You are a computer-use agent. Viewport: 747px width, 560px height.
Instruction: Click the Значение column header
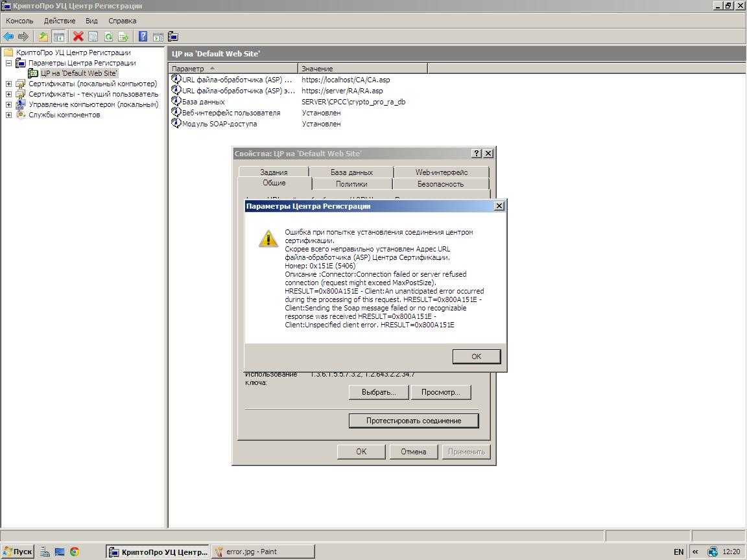pos(362,69)
